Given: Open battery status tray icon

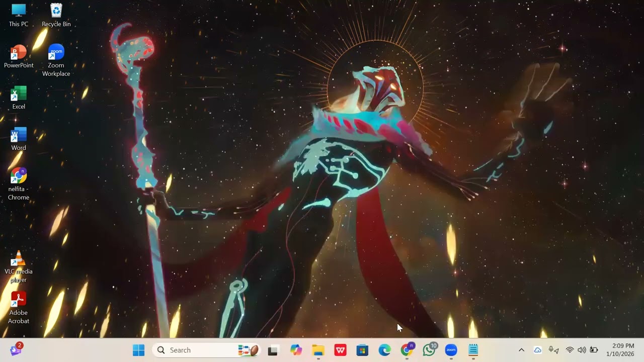Looking at the screenshot, I should pos(594,350).
